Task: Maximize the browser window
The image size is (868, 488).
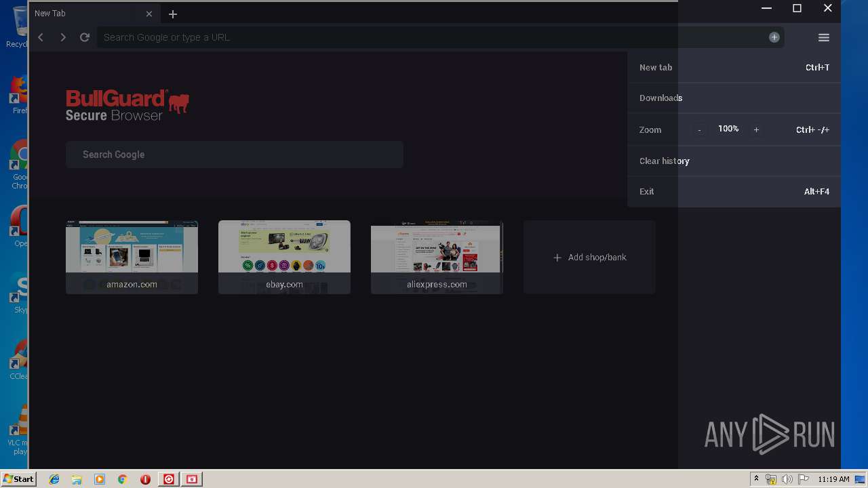Action: tap(797, 8)
